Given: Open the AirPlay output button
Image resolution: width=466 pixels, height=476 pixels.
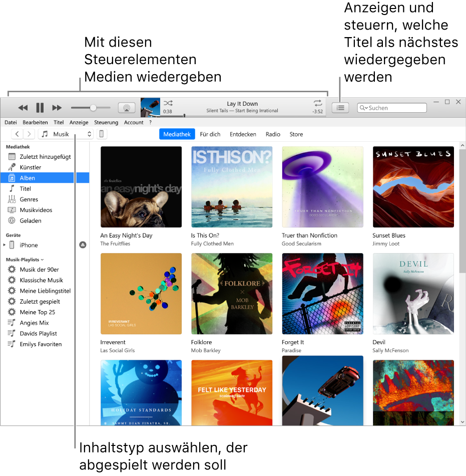Looking at the screenshot, I should (127, 108).
